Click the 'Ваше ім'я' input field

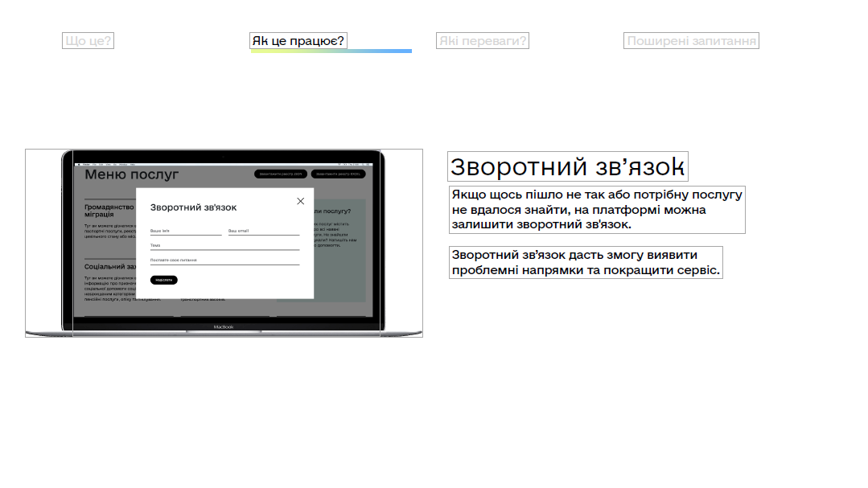tap(185, 231)
